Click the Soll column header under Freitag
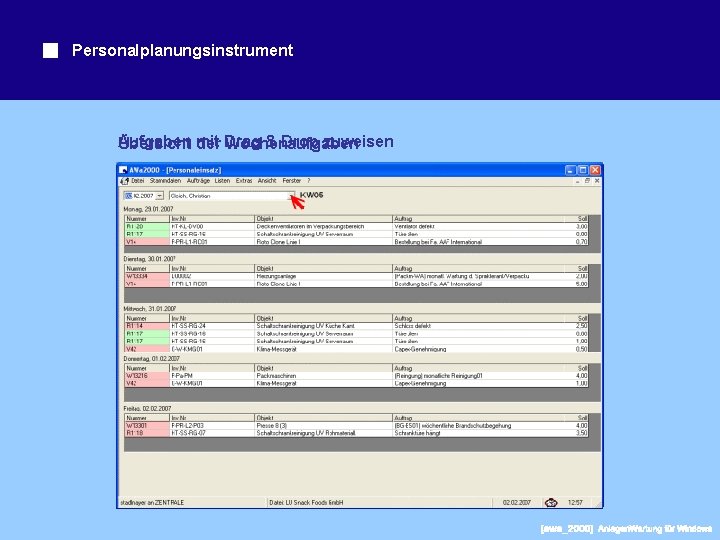This screenshot has width=720, height=540. 576,418
